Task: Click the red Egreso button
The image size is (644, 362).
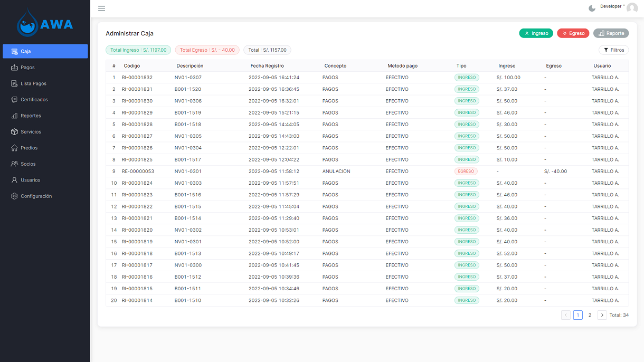Action: (x=573, y=33)
